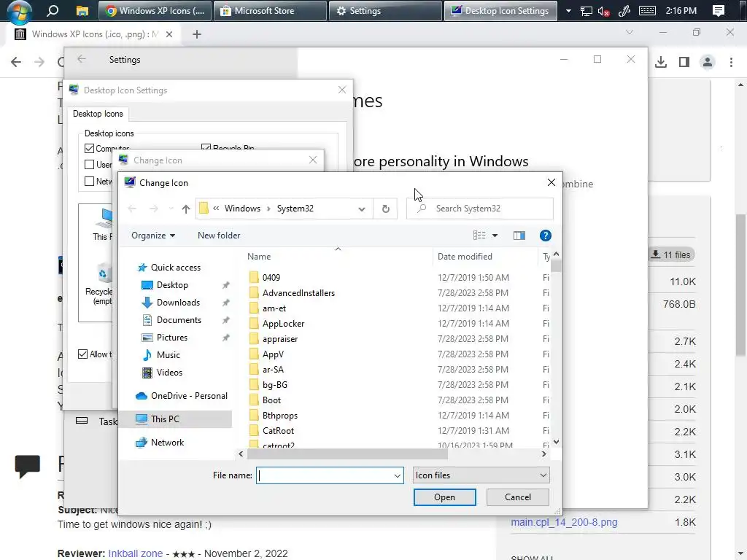Open File Explorer from the taskbar
This screenshot has width=747, height=560.
coord(82,10)
